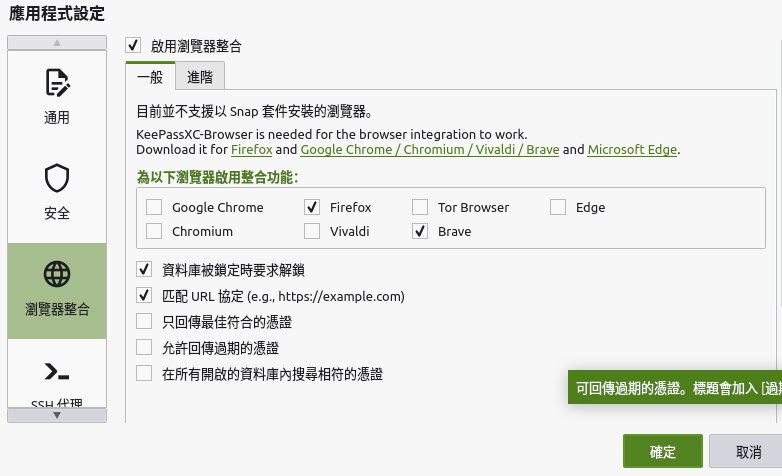
Task: Select the 一般 tab
Action: (150, 77)
